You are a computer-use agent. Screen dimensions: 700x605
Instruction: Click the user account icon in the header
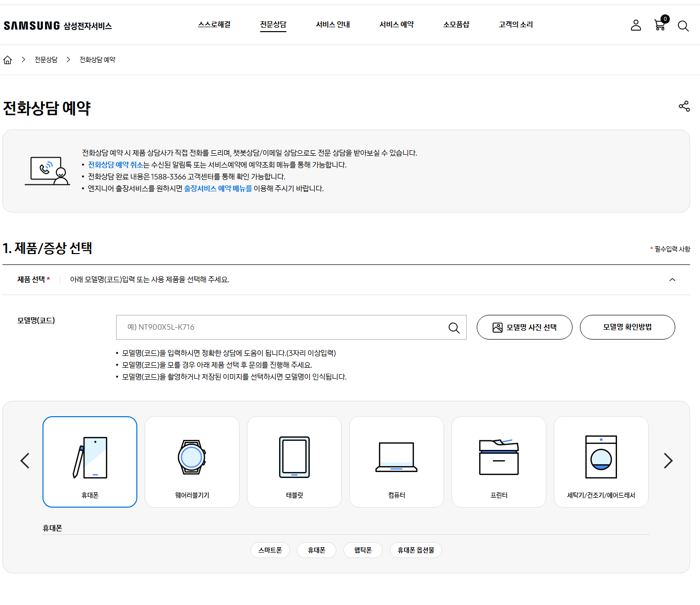click(636, 25)
